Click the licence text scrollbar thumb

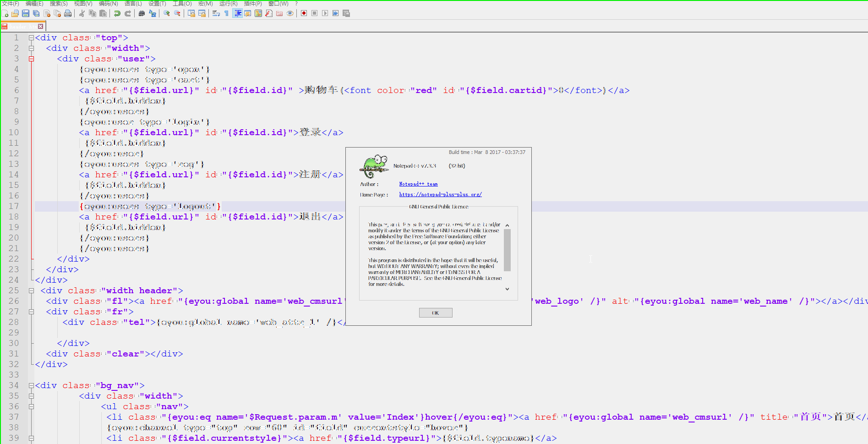[507, 250]
